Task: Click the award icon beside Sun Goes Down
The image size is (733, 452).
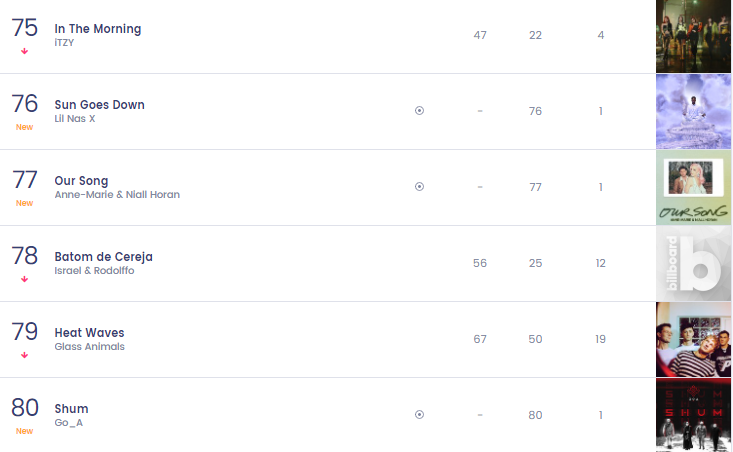Action: (x=419, y=111)
